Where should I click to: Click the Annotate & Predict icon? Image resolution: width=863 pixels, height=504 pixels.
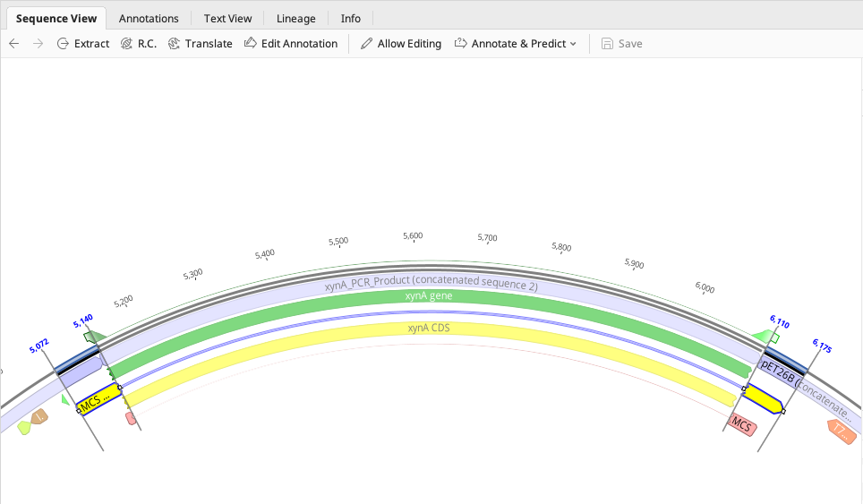tap(461, 43)
